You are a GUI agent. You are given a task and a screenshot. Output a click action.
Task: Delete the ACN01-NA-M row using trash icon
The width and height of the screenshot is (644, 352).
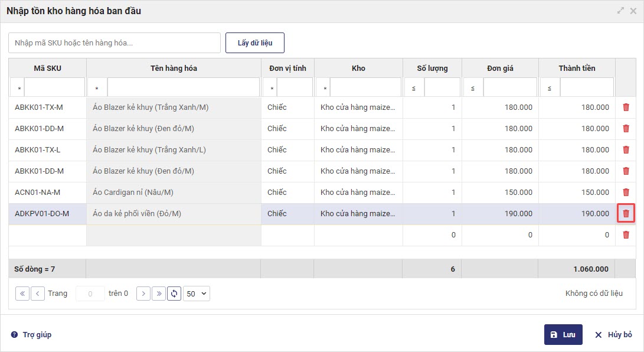(626, 192)
